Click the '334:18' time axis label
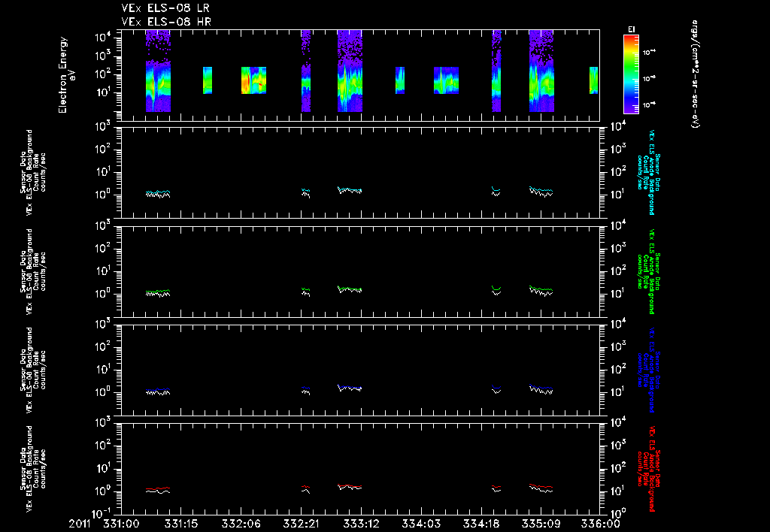770x532 pixels. pyautogui.click(x=480, y=524)
